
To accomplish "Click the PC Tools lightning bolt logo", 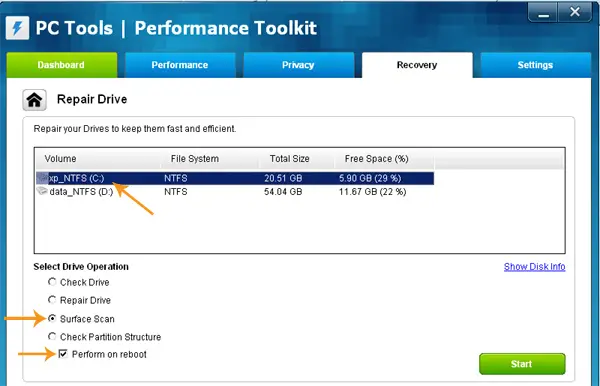I will [17, 28].
